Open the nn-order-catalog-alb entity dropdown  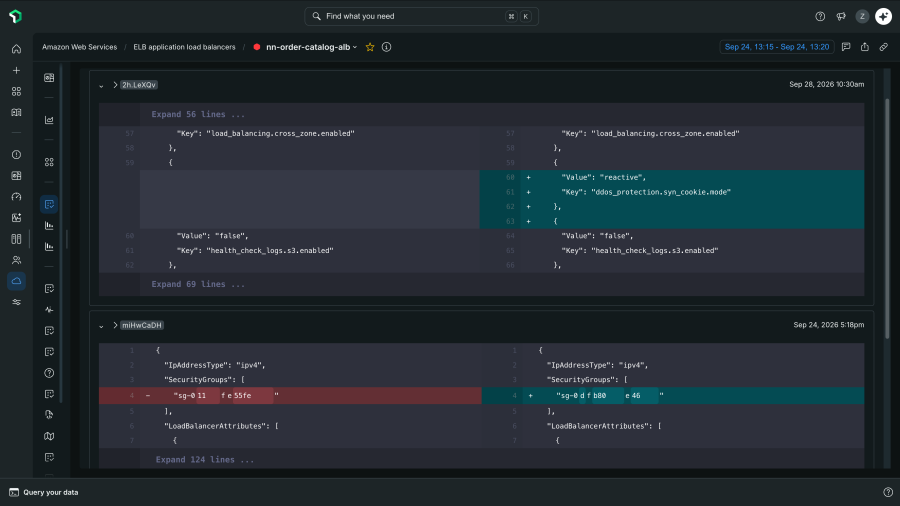(x=312, y=47)
